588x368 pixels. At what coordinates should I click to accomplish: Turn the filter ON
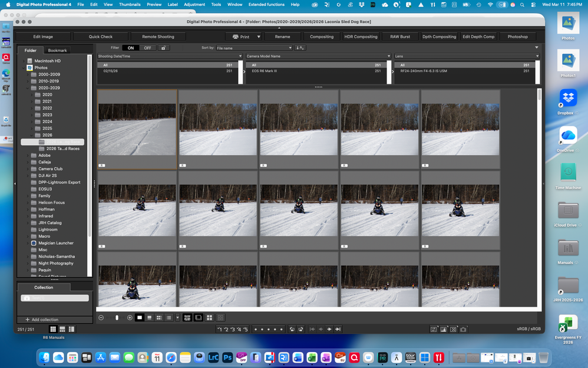coord(130,48)
